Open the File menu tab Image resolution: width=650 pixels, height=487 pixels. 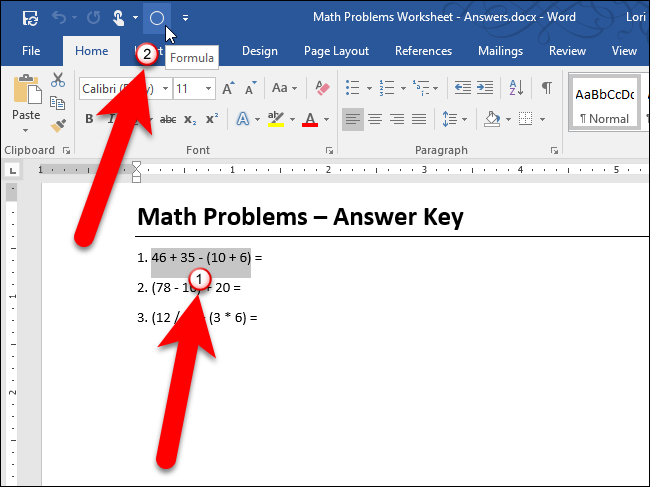pyautogui.click(x=31, y=51)
